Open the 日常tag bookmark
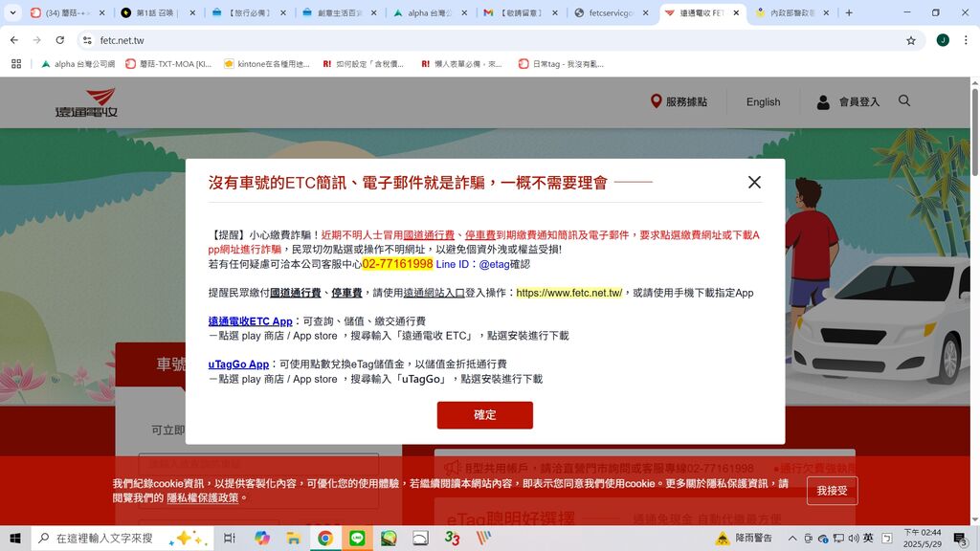Image resolution: width=980 pixels, height=551 pixels. (561, 64)
